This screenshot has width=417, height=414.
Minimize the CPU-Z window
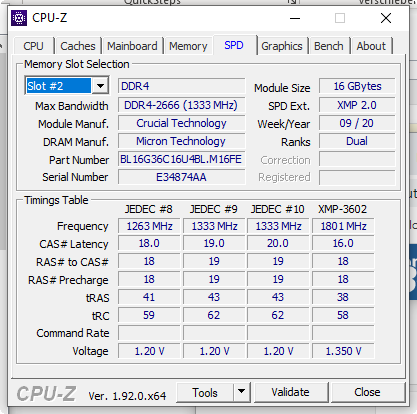295,18
